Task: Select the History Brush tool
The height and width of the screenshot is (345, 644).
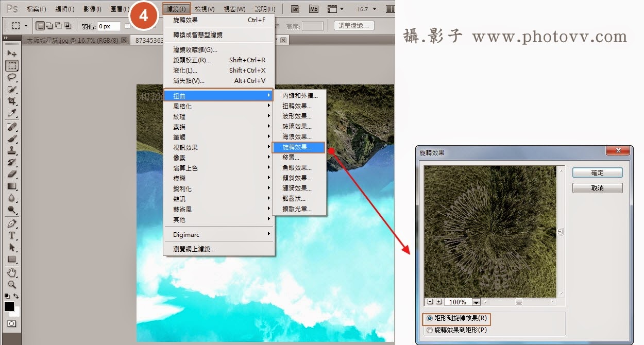Action: 12,162
